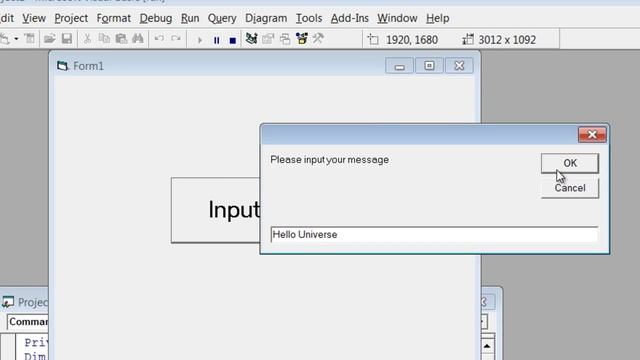
Task: Close the input dialog with red X
Action: pos(592,135)
